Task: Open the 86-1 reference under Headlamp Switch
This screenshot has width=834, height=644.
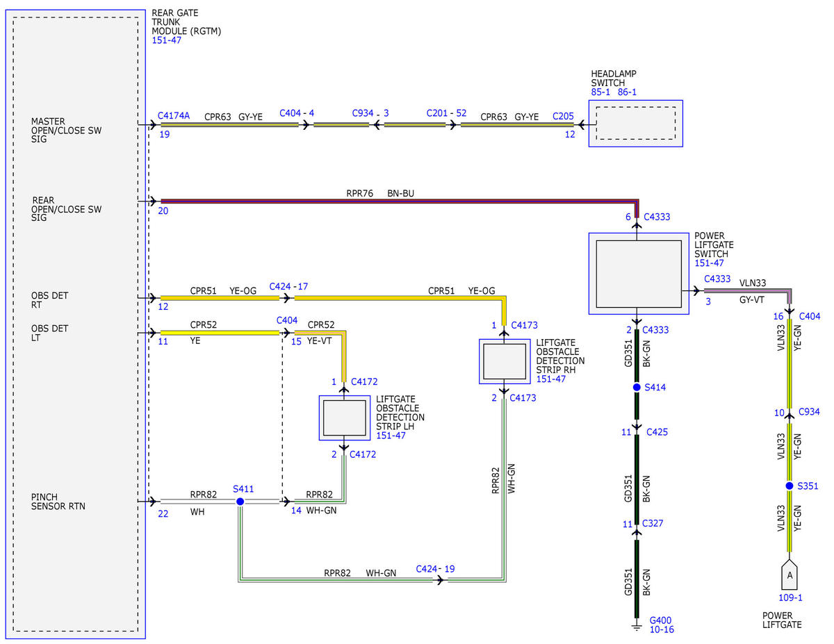Action: pyautogui.click(x=627, y=92)
